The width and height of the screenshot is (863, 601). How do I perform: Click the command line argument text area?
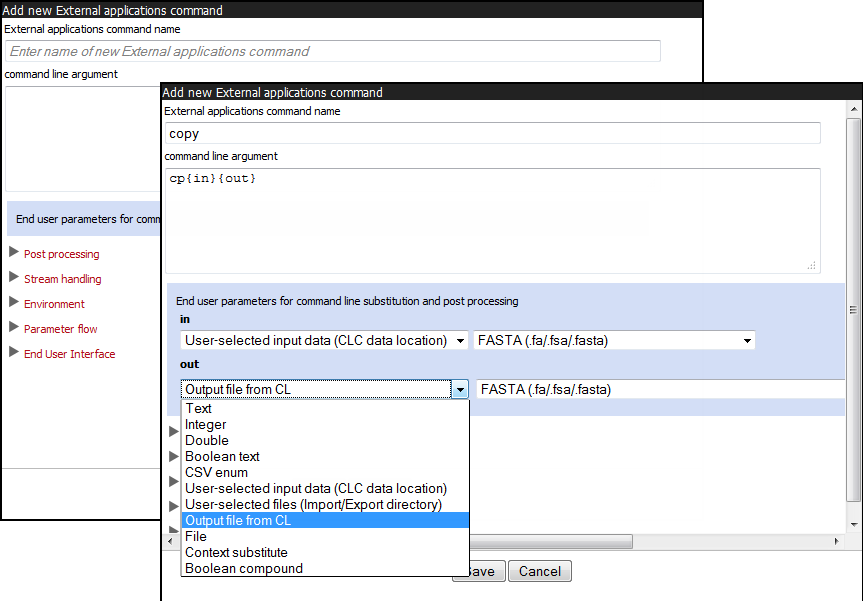pyautogui.click(x=491, y=220)
